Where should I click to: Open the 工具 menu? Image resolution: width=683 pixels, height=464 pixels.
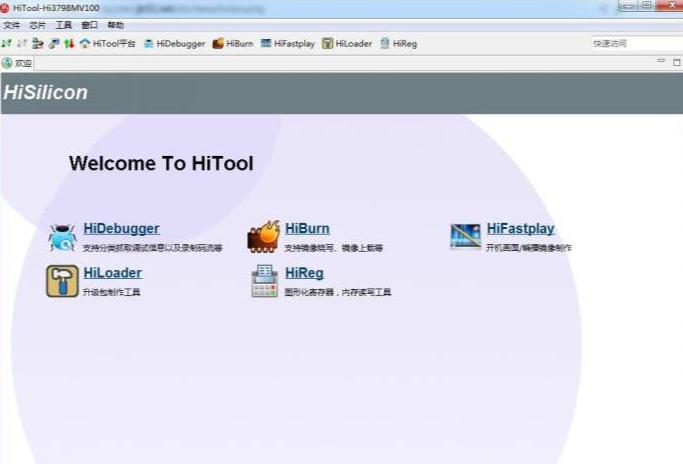[64, 25]
